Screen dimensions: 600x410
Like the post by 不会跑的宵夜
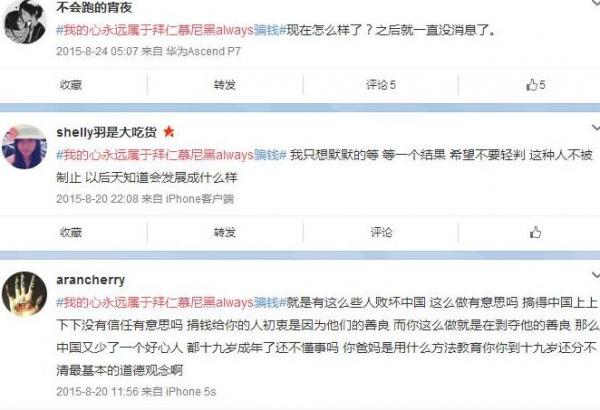[535, 85]
